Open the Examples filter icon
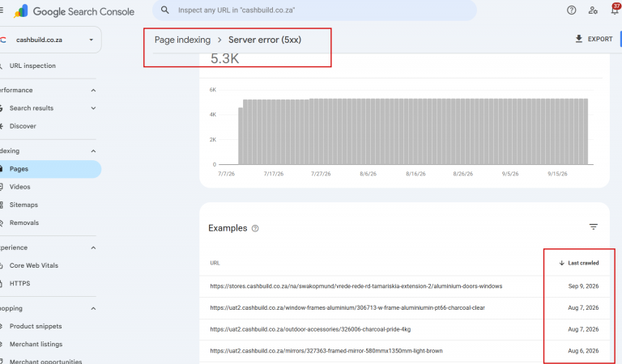The width and height of the screenshot is (622, 364). click(x=594, y=227)
